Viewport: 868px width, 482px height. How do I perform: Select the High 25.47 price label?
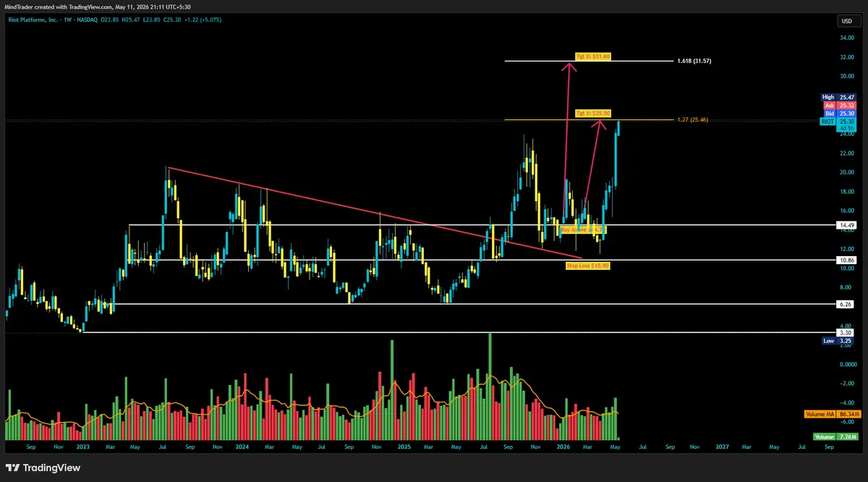pyautogui.click(x=839, y=97)
